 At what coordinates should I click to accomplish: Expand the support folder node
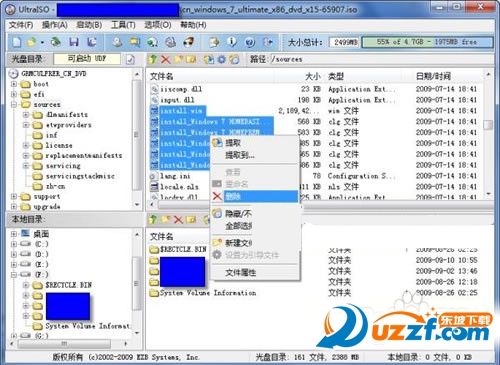(x=14, y=196)
